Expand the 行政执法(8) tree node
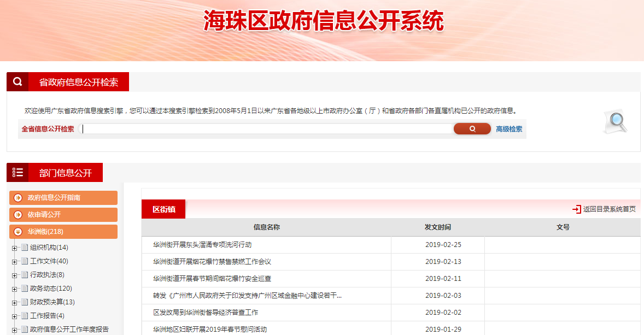Image resolution: width=644 pixels, height=335 pixels. click(14, 275)
